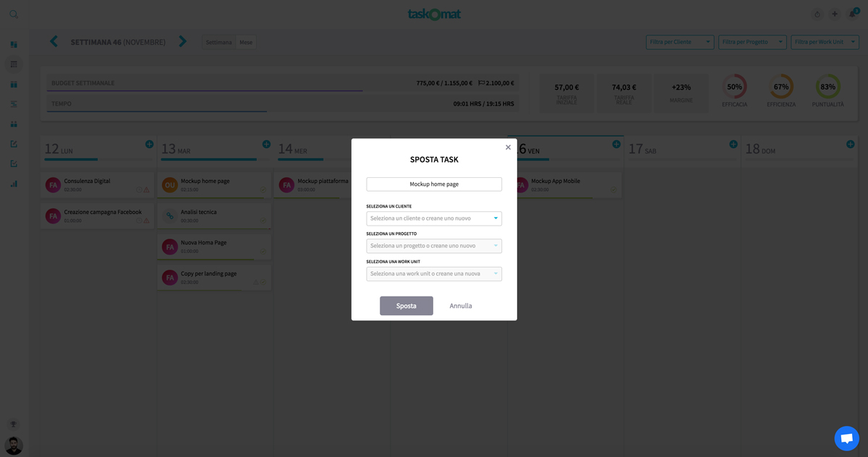Viewport: 868px width, 457px height.
Task: Click the warning triangle on Consulenza Digital
Action: tap(146, 190)
